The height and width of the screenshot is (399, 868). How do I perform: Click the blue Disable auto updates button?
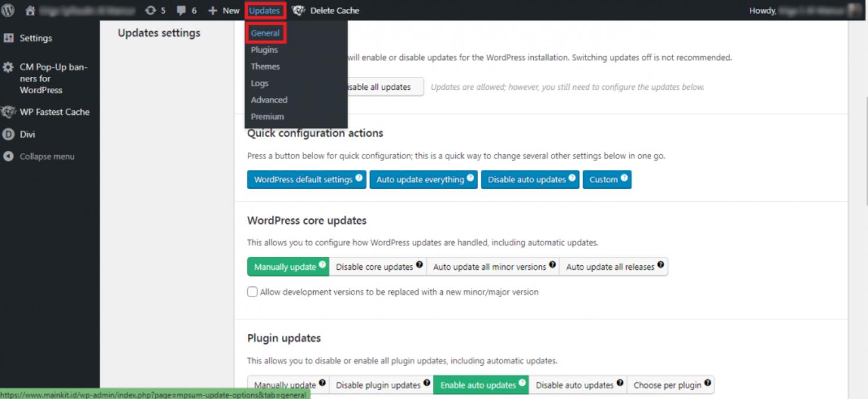coord(530,180)
